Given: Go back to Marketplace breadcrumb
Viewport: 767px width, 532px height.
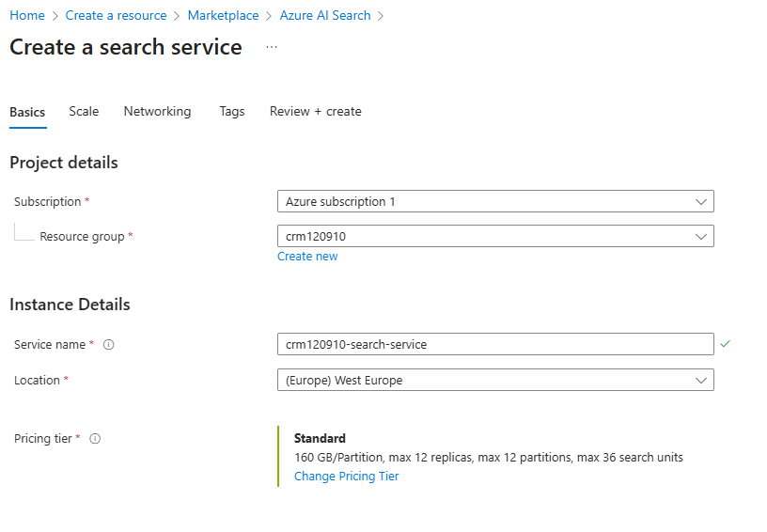Looking at the screenshot, I should (223, 16).
